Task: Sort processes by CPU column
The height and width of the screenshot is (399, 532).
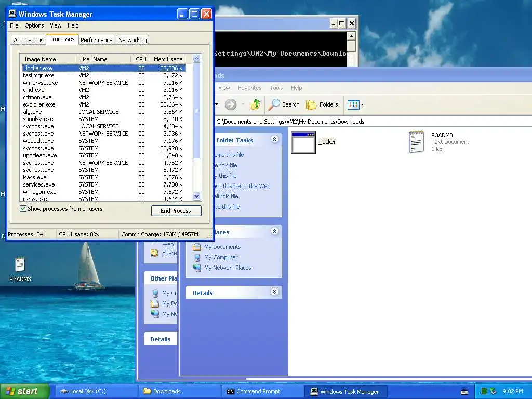Action: [x=140, y=59]
